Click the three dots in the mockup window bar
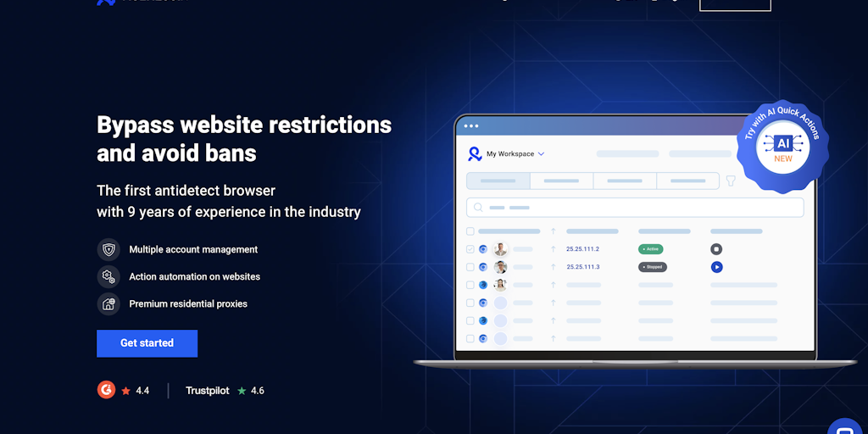 (x=471, y=126)
